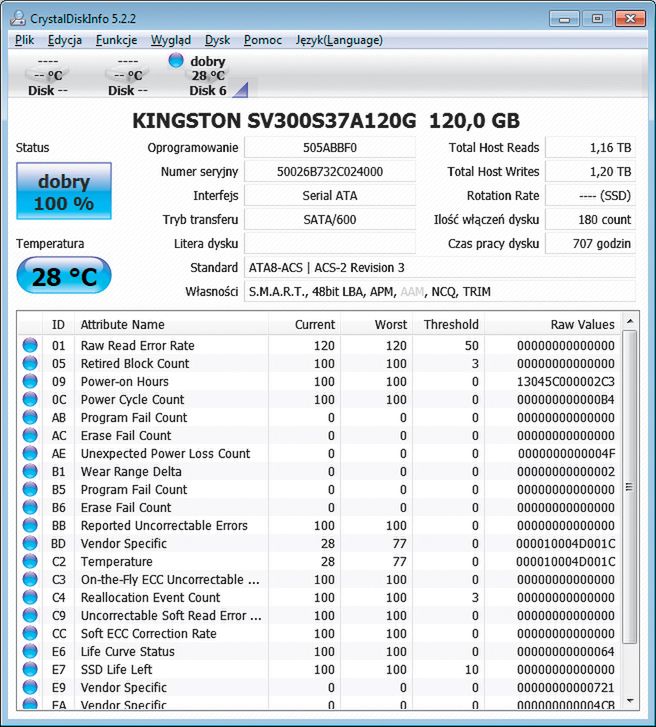Click the 28 °C temperature button
The width and height of the screenshot is (656, 727).
(x=64, y=276)
